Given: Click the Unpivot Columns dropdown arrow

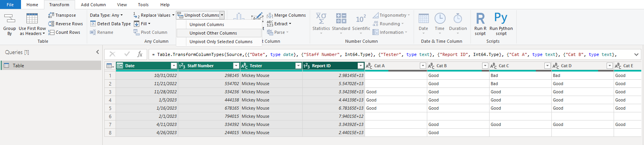Looking at the screenshot, I should tap(222, 15).
